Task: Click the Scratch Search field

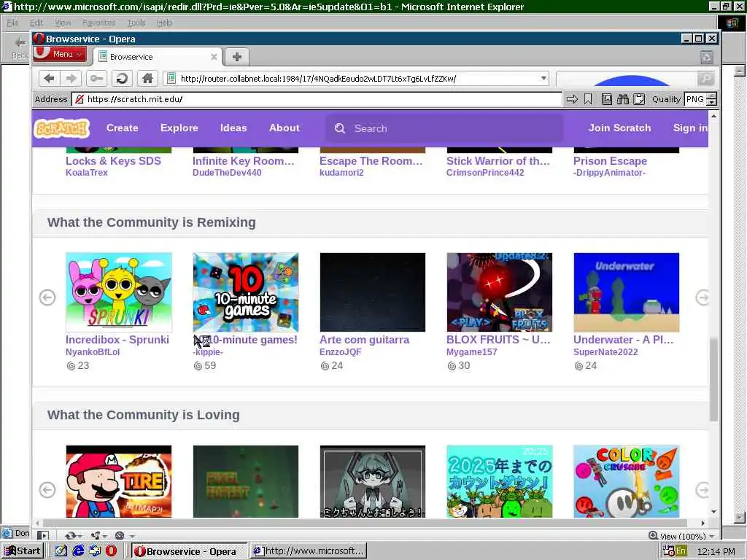Action: (444, 128)
